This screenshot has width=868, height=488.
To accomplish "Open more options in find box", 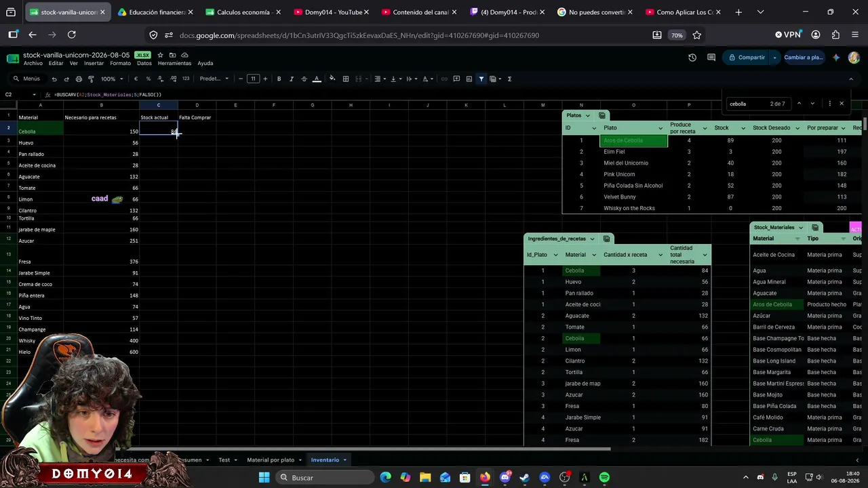I will coord(829,104).
